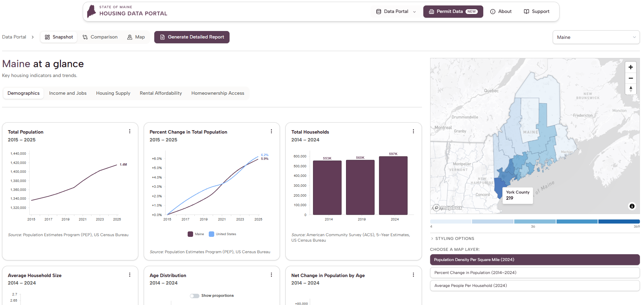Select Percent Change in Population layer

pos(535,273)
